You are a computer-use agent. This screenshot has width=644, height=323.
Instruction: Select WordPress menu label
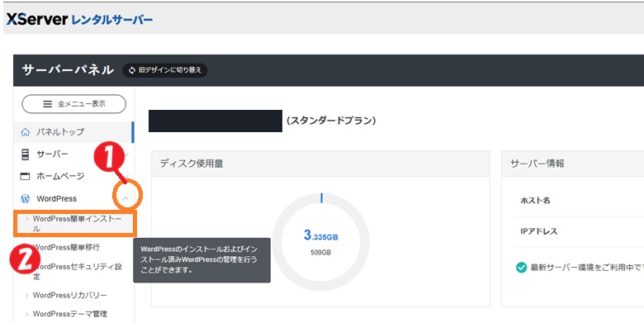57,199
